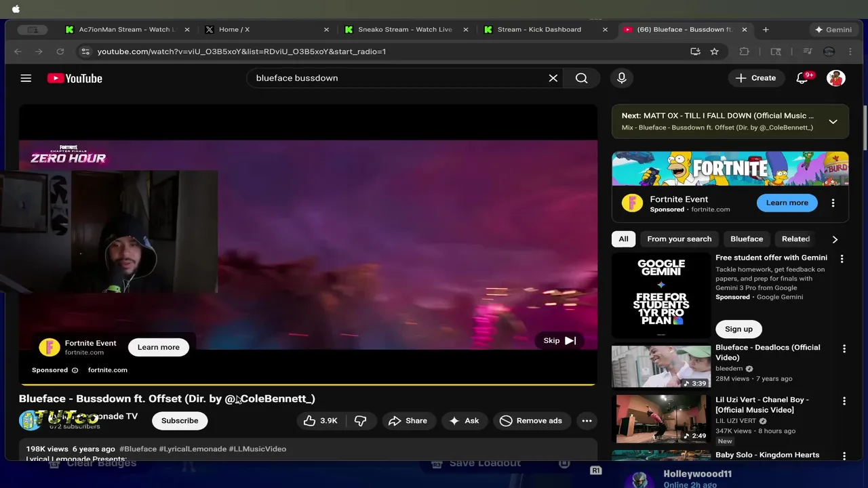The width and height of the screenshot is (868, 488).
Task: Expand the Next up mix playlist chevron
Action: click(833, 121)
